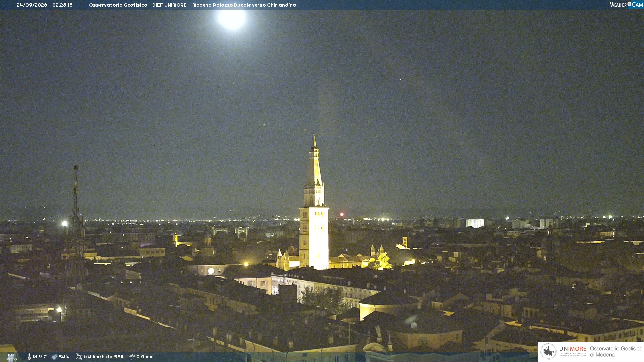Select the 6.4 km/h da SSW wind reading

(104, 357)
